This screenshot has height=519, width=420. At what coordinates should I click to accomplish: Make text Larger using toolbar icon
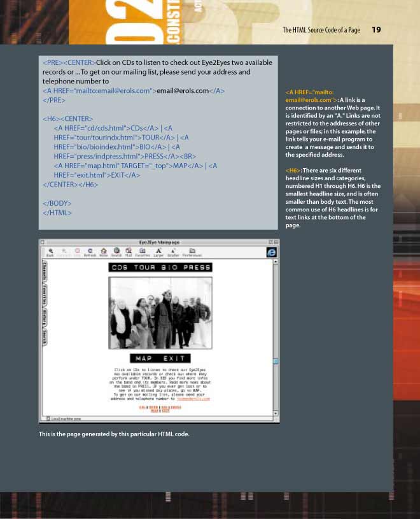click(x=158, y=252)
